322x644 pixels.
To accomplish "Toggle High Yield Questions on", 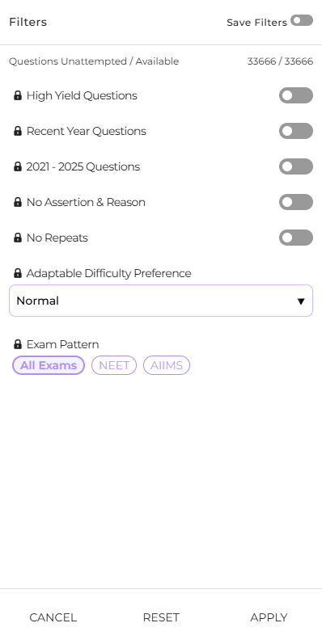I will point(296,95).
